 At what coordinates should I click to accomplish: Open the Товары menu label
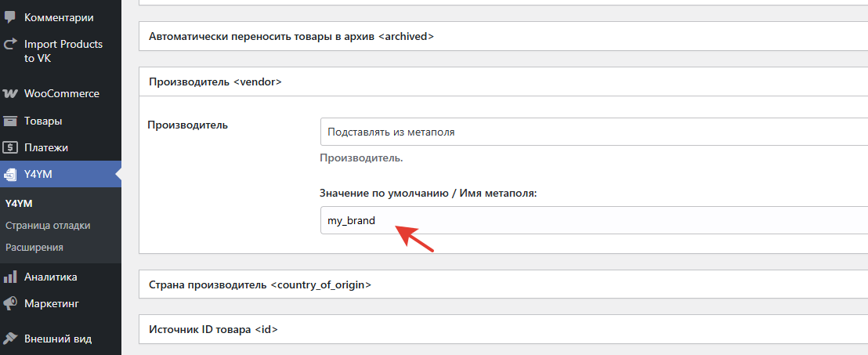[x=43, y=121]
